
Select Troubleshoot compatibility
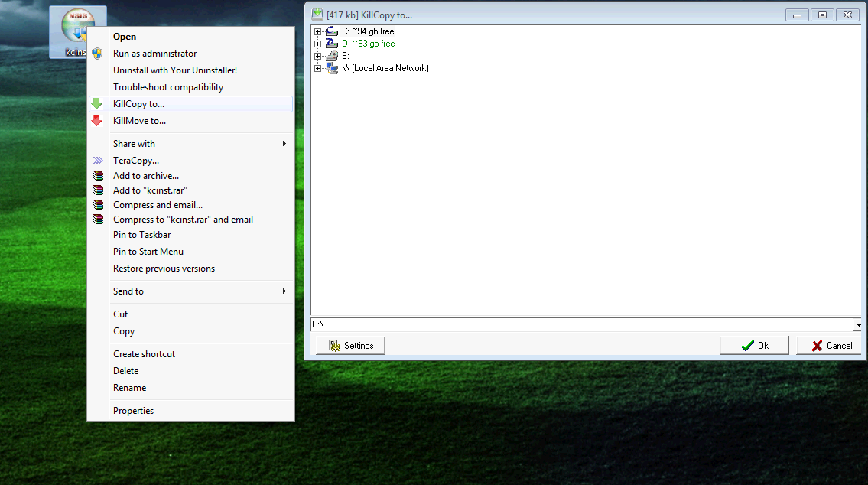coord(191,87)
